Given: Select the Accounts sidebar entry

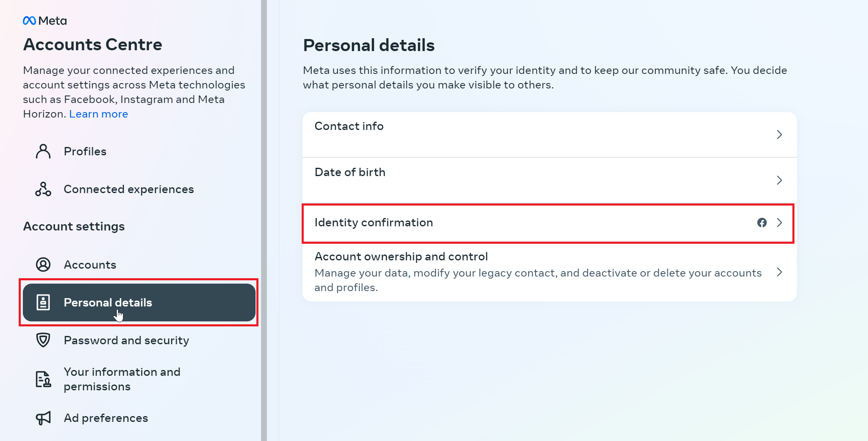Looking at the screenshot, I should pos(90,265).
